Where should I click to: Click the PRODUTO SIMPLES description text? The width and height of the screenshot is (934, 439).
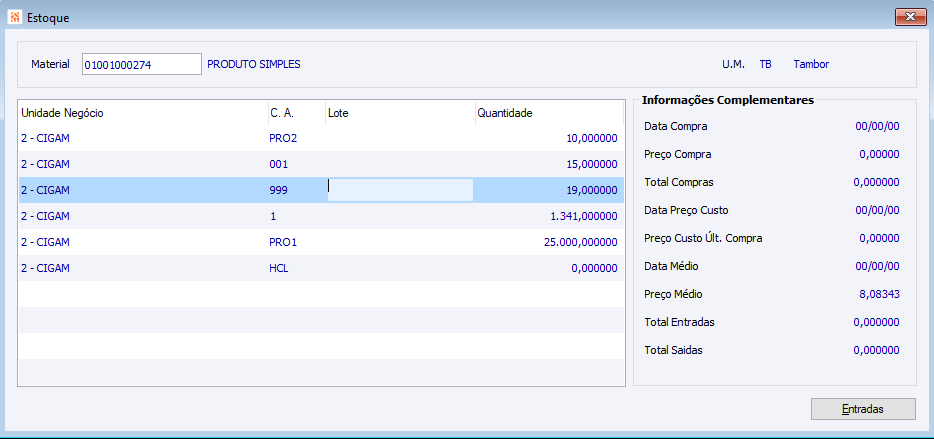[254, 64]
